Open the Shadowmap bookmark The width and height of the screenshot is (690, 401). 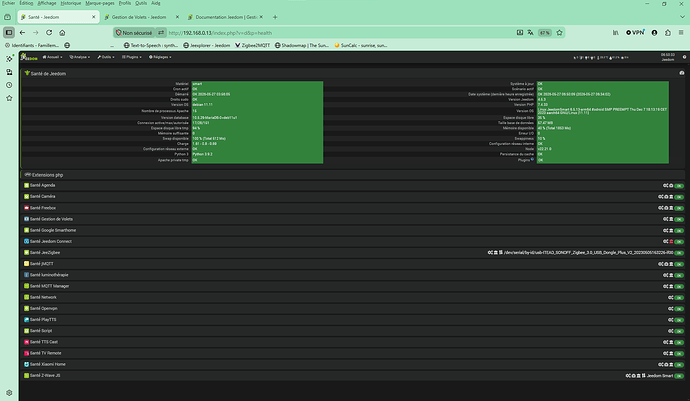coord(302,45)
